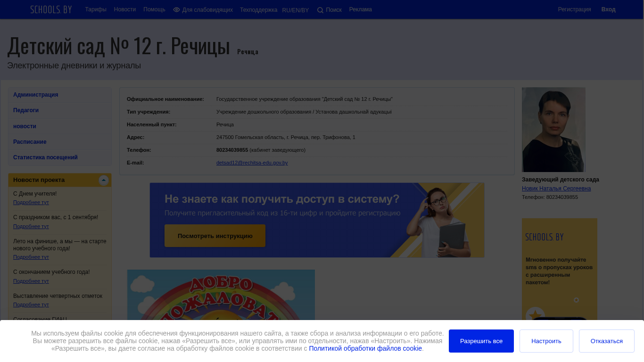Click the head teacher's photo thumbnail

pos(553,130)
